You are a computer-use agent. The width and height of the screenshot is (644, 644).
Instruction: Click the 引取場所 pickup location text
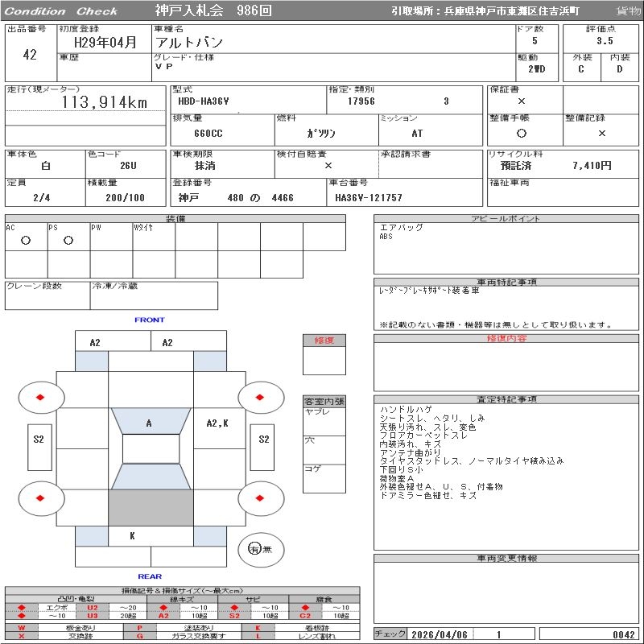[485, 11]
